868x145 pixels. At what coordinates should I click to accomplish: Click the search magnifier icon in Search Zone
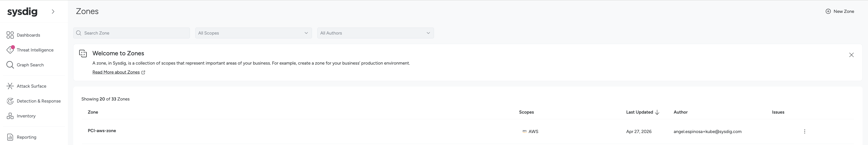pos(79,33)
